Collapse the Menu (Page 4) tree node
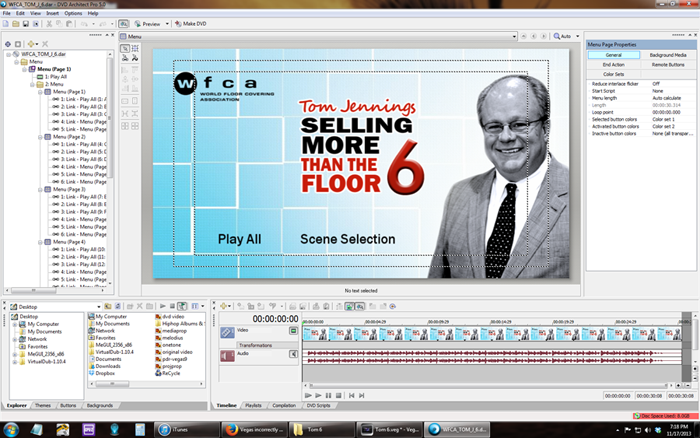 [x=40, y=242]
